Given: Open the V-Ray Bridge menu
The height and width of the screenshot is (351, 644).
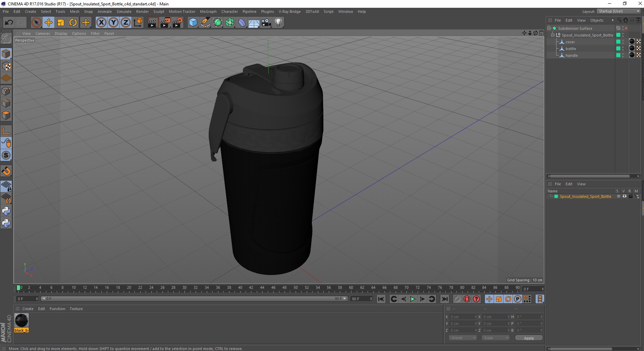Looking at the screenshot, I should (x=290, y=11).
